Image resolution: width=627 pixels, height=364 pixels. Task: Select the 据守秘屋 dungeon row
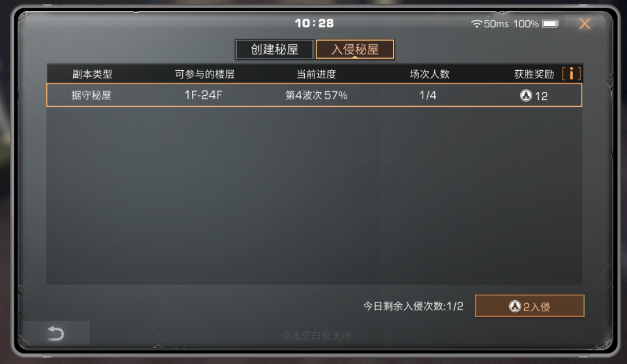coord(314,95)
